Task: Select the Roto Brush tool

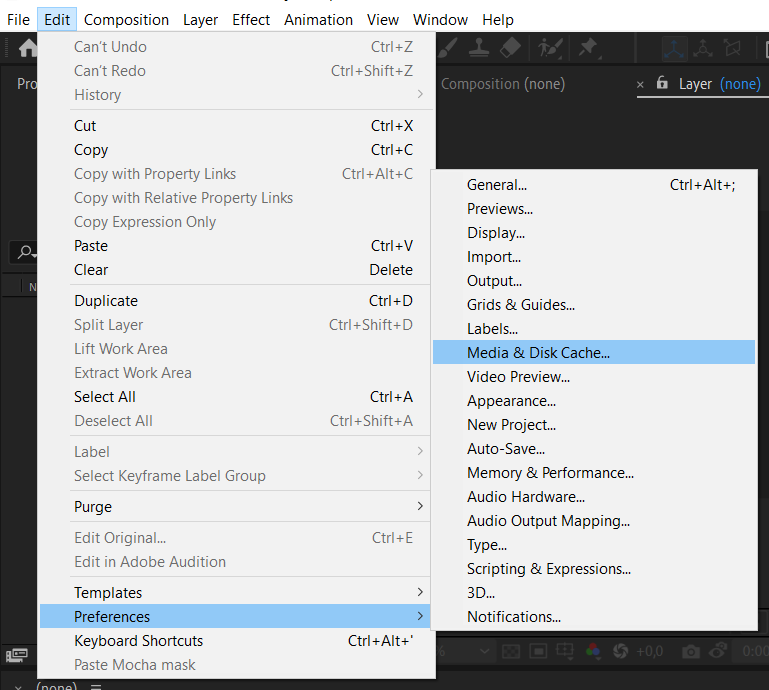Action: (x=550, y=48)
